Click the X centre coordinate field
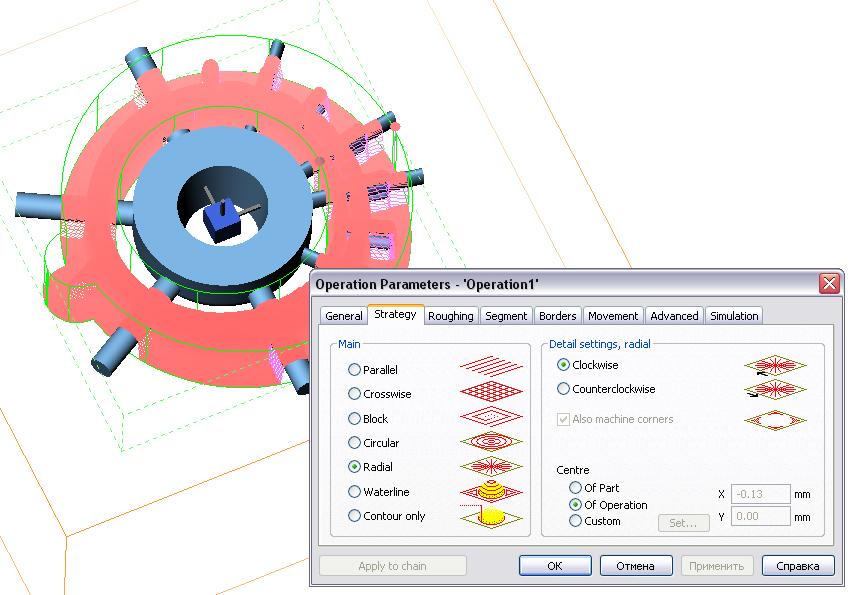 point(761,494)
